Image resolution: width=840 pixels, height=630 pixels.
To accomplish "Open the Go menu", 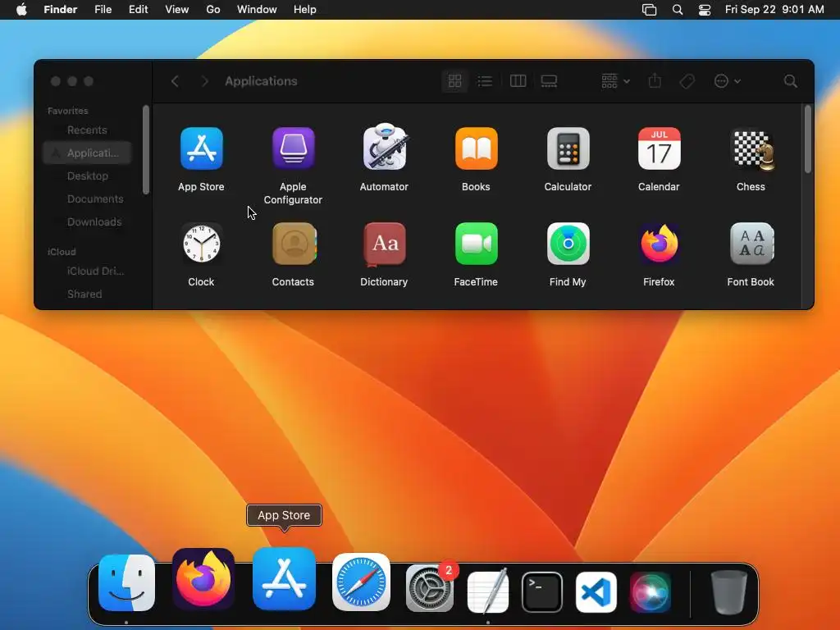I will (x=213, y=10).
